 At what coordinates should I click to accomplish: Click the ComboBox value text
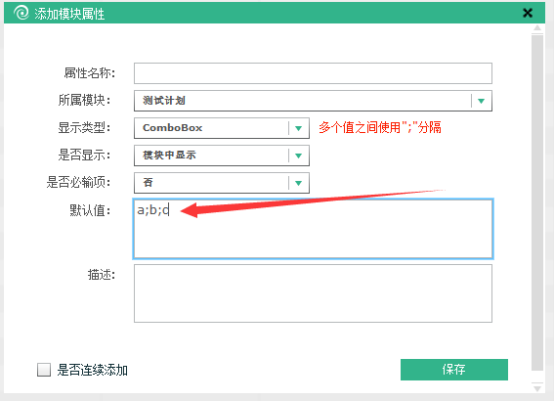(x=172, y=128)
